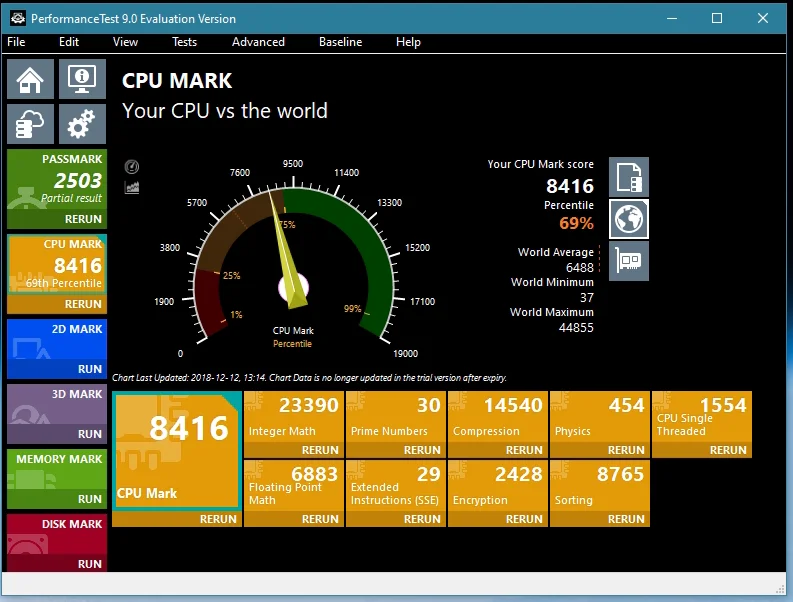Viewport: 793px width, 602px height.
Task: Select the Floating Point Math 6883 tile
Action: [x=294, y=485]
